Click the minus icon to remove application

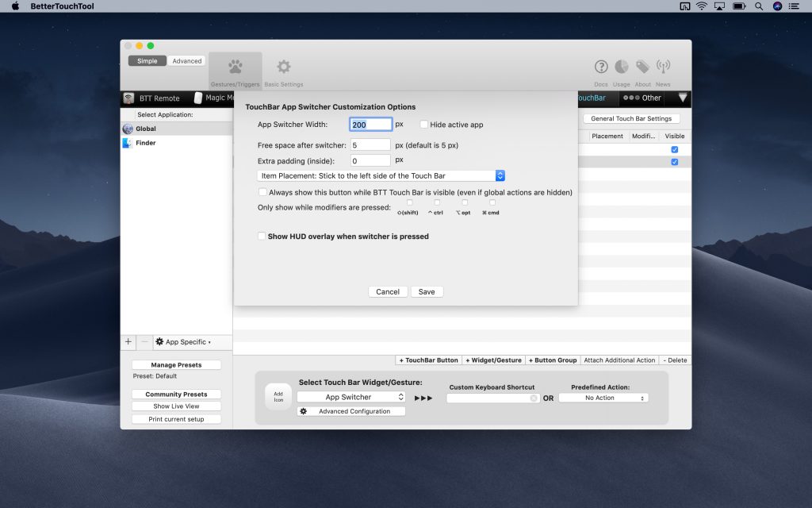click(x=144, y=341)
